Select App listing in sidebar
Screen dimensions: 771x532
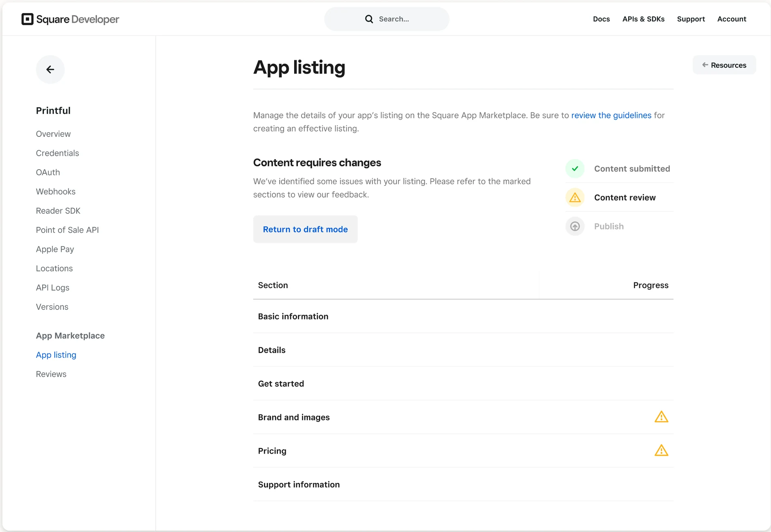(x=56, y=355)
